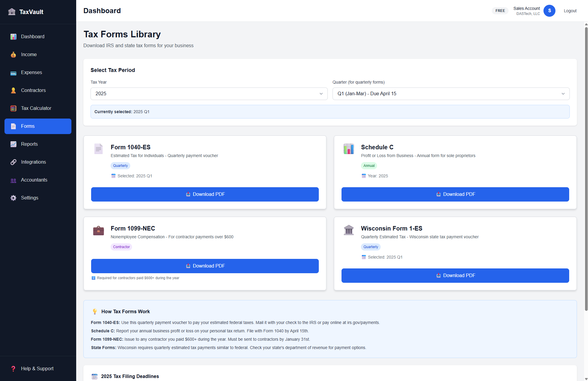The height and width of the screenshot is (381, 588).
Task: Open the Tax Year dropdown
Action: click(209, 94)
